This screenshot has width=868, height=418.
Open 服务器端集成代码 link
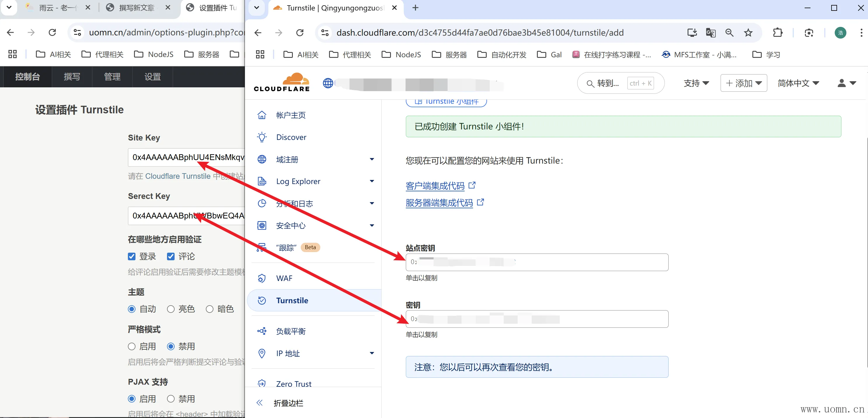pyautogui.click(x=439, y=203)
